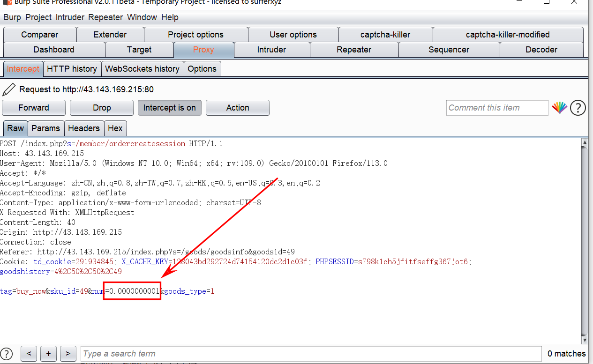593x364 pixels.
Task: Click the User-Agent header line
Action: 194,163
